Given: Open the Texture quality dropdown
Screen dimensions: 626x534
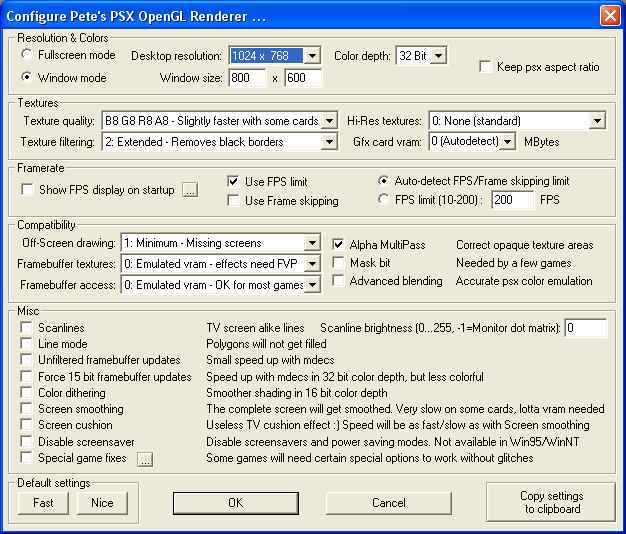Looking at the screenshot, I should [x=219, y=121].
